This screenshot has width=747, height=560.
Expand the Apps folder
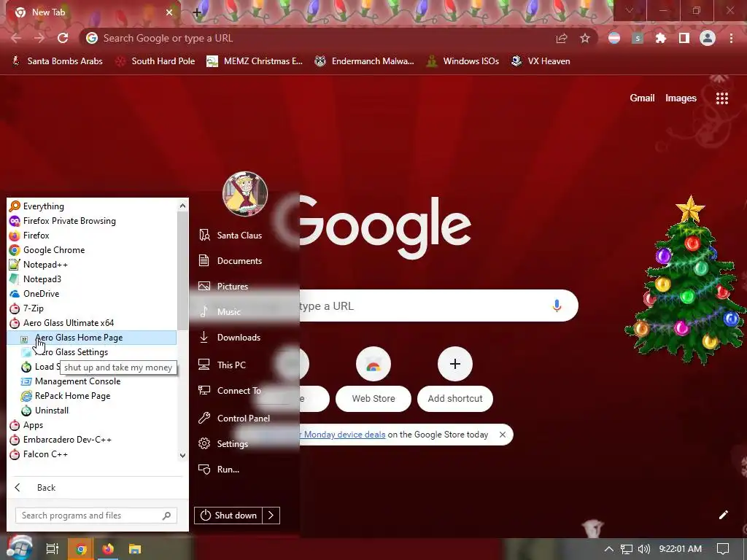pos(91,425)
